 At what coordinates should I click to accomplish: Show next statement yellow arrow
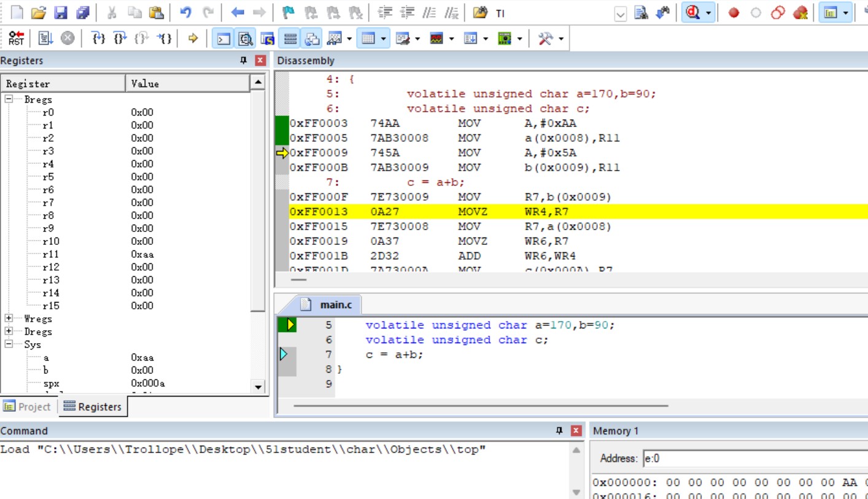click(x=193, y=39)
